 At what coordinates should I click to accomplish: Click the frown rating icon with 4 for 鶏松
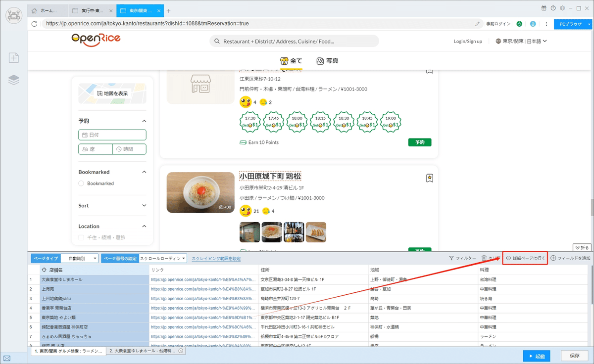265,211
